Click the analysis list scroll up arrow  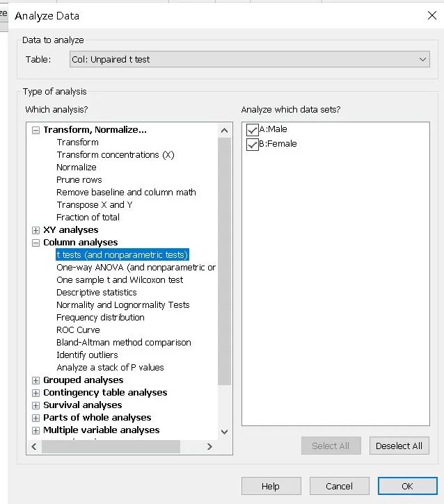coord(225,131)
